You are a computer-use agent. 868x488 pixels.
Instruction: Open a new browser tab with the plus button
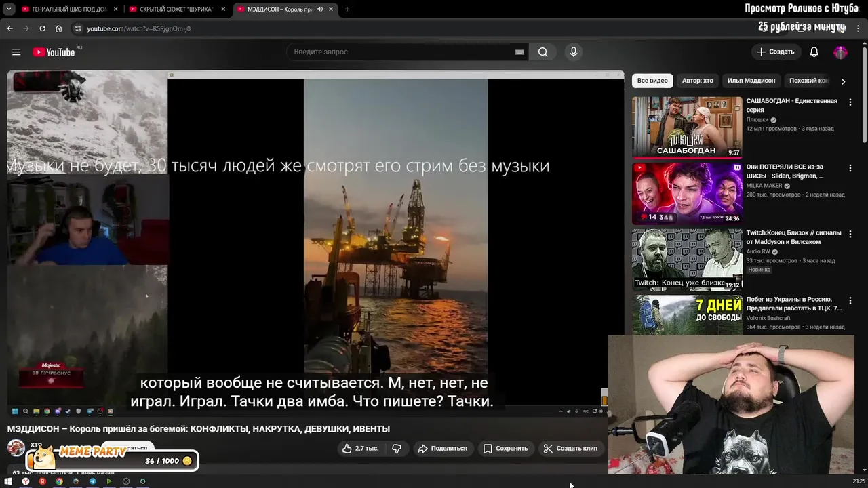tap(347, 9)
